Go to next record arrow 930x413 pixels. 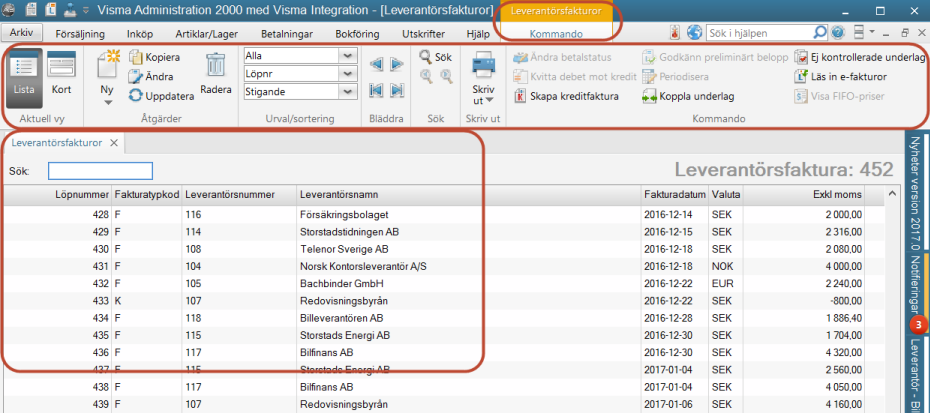(x=397, y=65)
